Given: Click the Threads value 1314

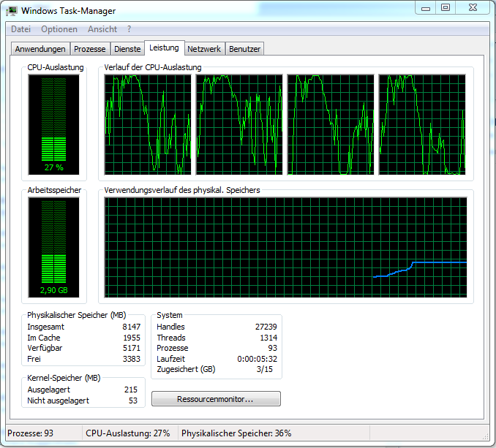Looking at the screenshot, I should point(268,338).
